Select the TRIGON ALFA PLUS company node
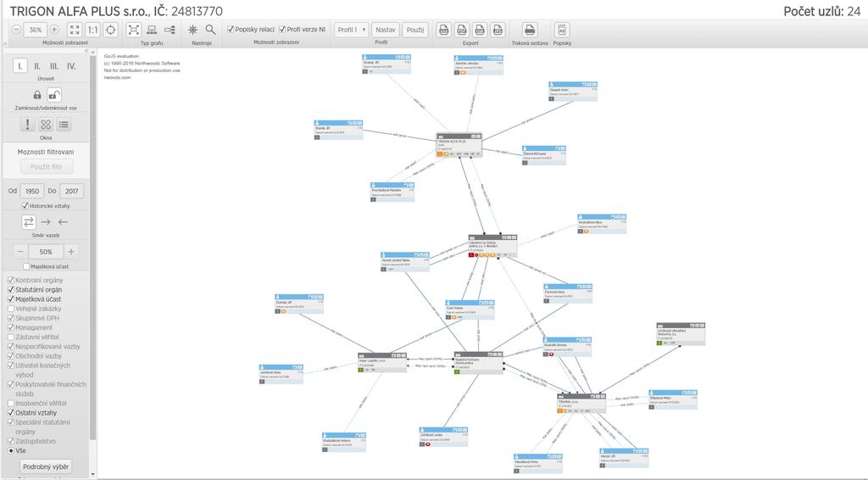The height and width of the screenshot is (480, 868). pyautogui.click(x=459, y=145)
